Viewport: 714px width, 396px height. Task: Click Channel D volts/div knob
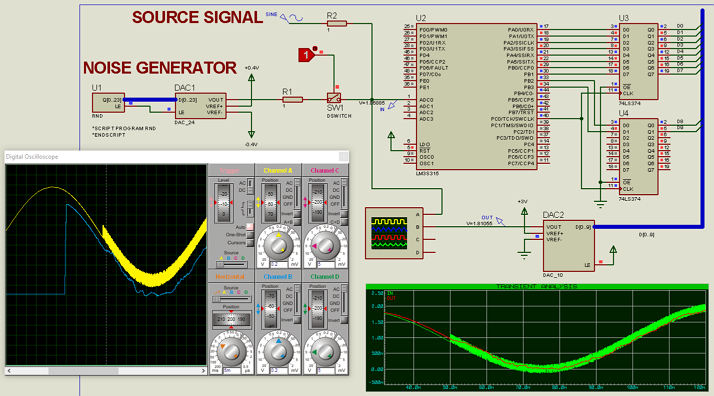click(325, 351)
